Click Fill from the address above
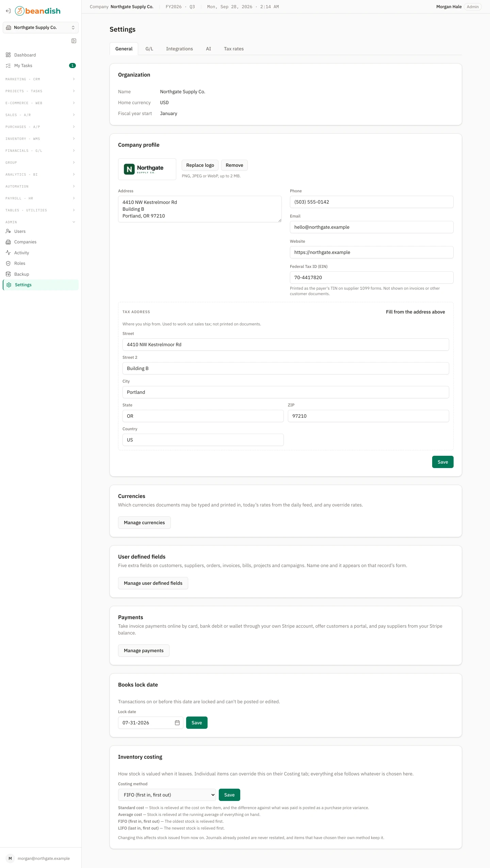The width and height of the screenshot is (490, 868). [x=415, y=312]
